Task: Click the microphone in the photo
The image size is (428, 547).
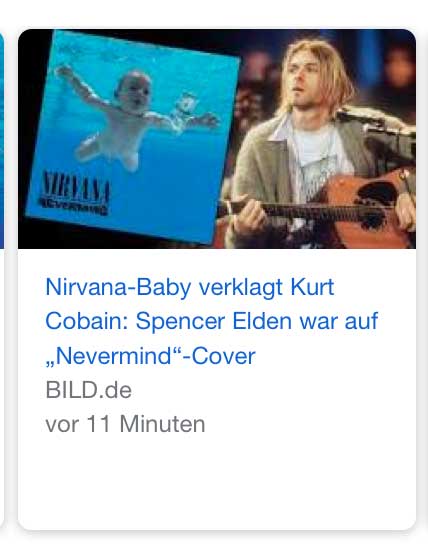Action: (x=375, y=123)
